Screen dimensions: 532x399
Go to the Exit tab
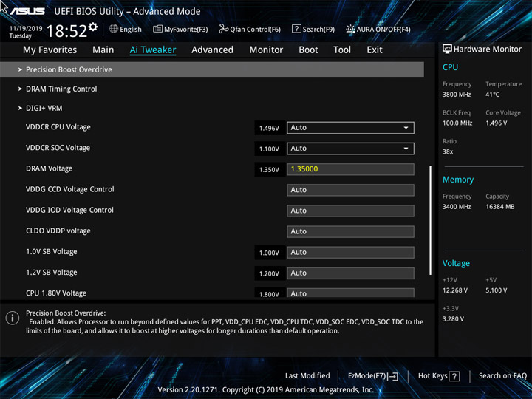tap(374, 50)
